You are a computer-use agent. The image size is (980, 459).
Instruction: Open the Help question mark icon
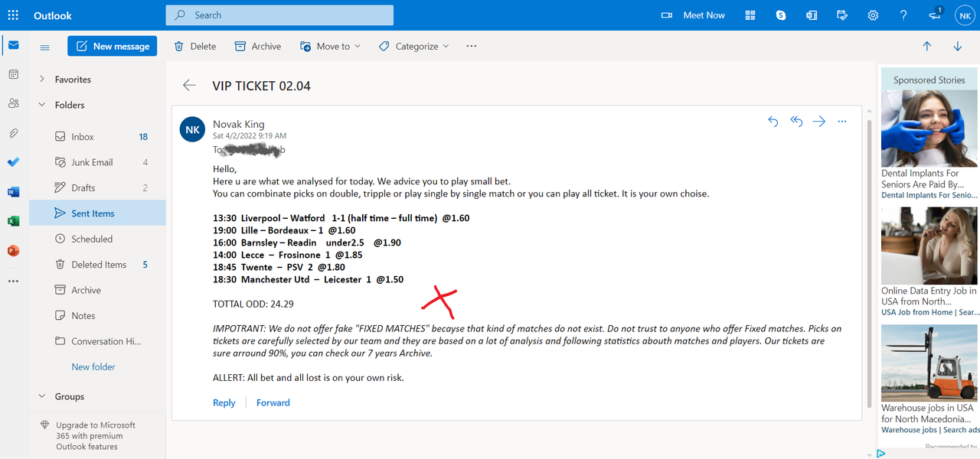(903, 15)
